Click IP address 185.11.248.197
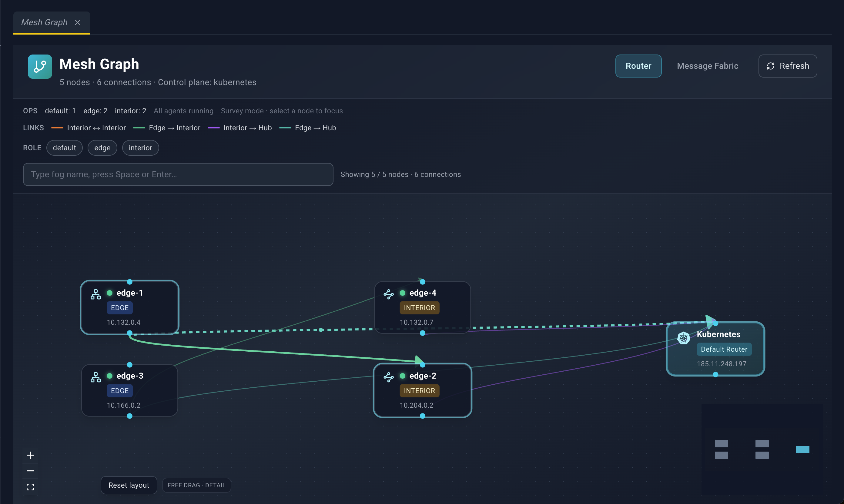The height and width of the screenshot is (504, 844). point(722,364)
